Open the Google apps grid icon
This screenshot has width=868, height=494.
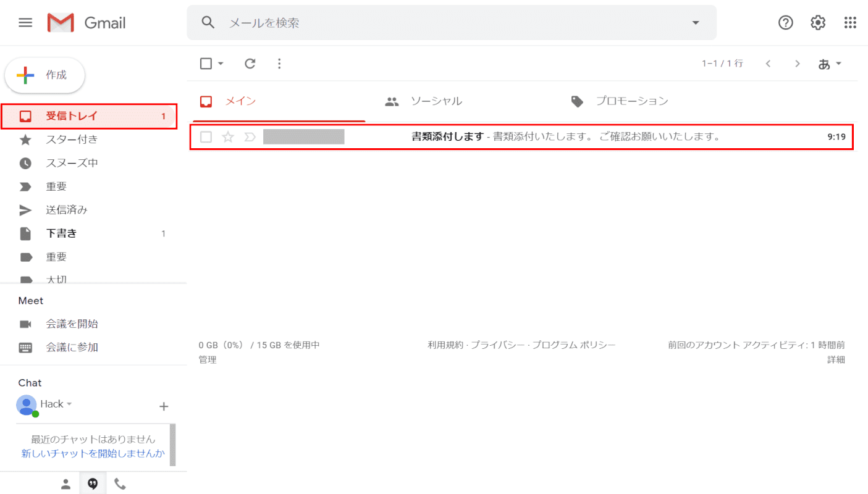pyautogui.click(x=850, y=23)
